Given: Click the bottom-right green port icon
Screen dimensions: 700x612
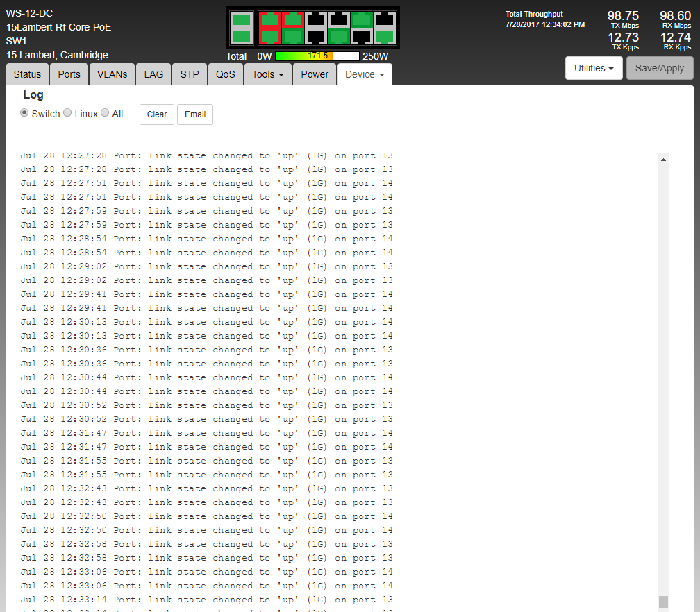Looking at the screenshot, I should tap(385, 36).
